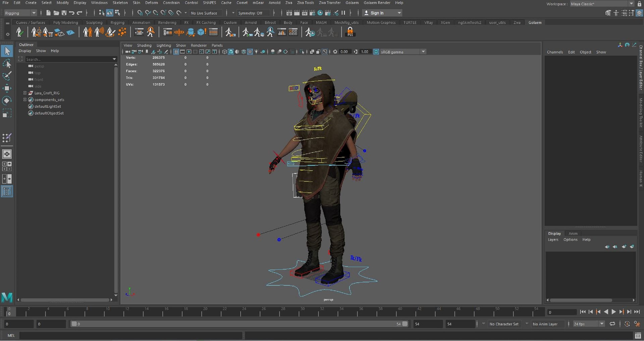Click frame 24 on the time slider
The height and width of the screenshot is (341, 644).
click(244, 312)
